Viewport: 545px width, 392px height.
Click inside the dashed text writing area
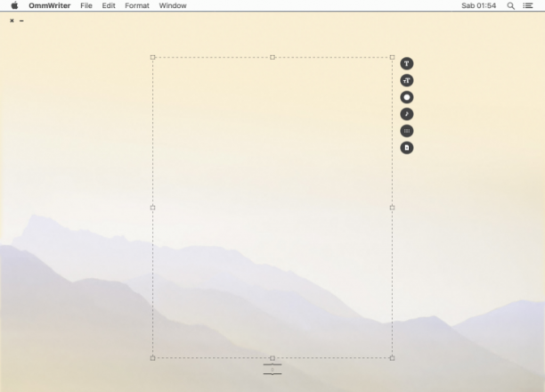coord(272,208)
